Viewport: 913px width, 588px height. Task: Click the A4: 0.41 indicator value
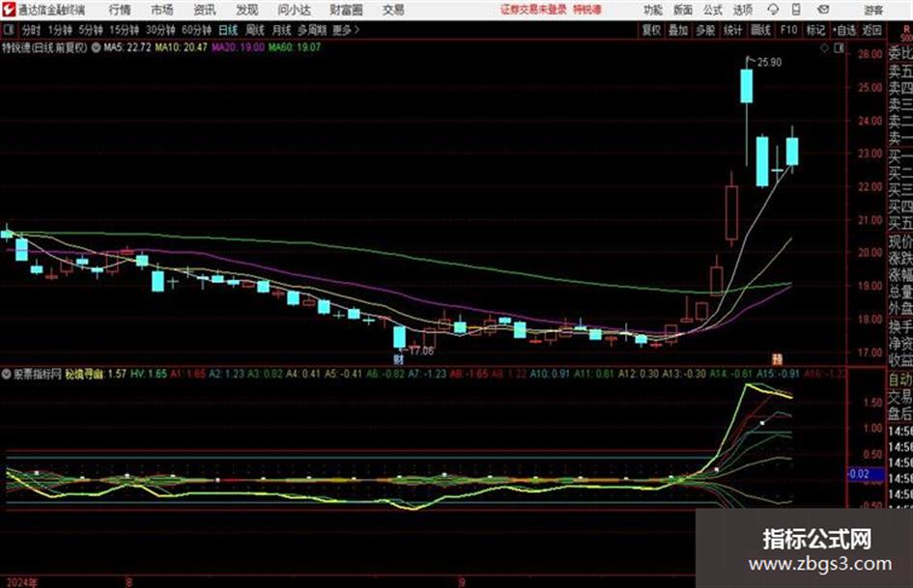click(x=303, y=374)
